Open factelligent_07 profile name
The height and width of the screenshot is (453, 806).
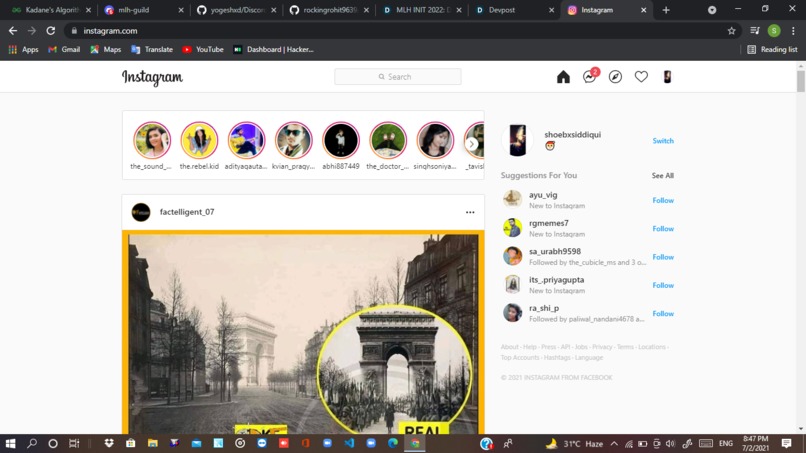[x=187, y=212]
